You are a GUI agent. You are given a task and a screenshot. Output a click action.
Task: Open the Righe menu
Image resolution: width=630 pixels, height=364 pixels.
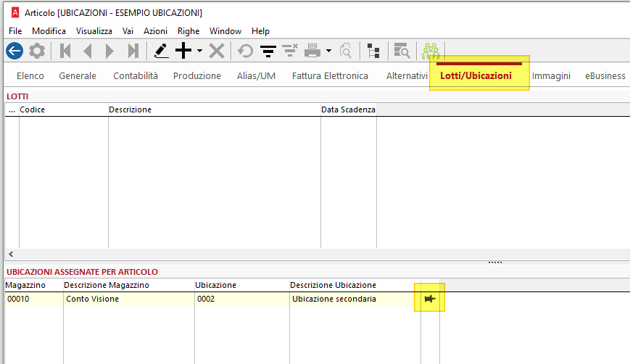click(188, 31)
